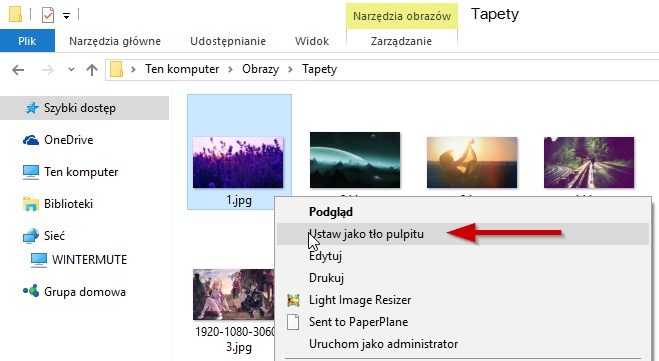Select WINTERMUTE network computer
Image resolution: width=659 pixels, height=361 pixels.
coord(89,260)
